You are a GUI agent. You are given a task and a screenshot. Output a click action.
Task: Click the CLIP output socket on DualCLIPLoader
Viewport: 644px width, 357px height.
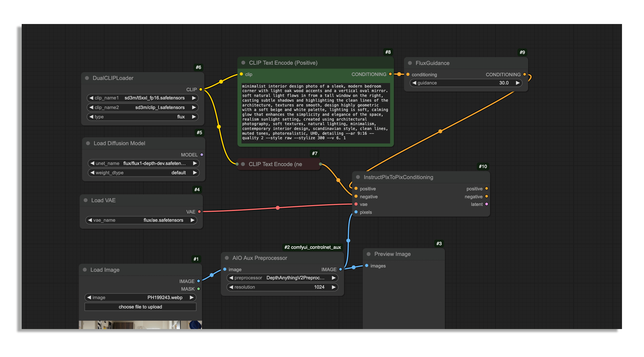click(x=201, y=90)
